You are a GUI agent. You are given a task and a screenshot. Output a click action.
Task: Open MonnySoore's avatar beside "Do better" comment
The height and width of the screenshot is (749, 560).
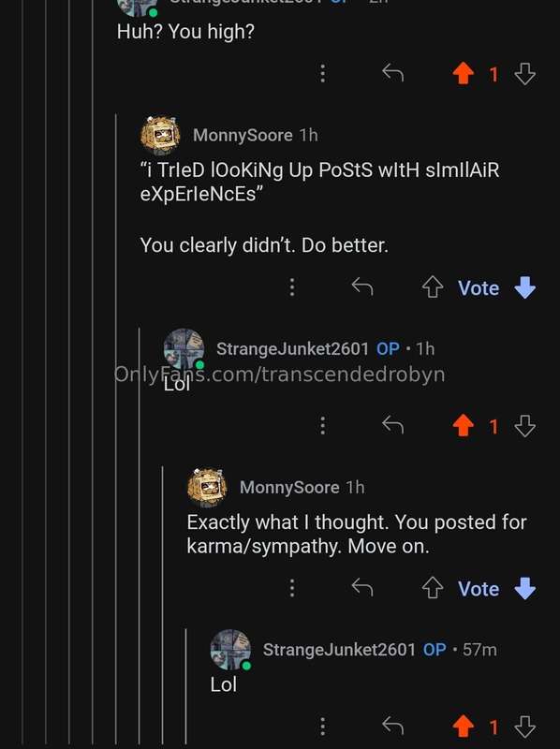tap(160, 135)
